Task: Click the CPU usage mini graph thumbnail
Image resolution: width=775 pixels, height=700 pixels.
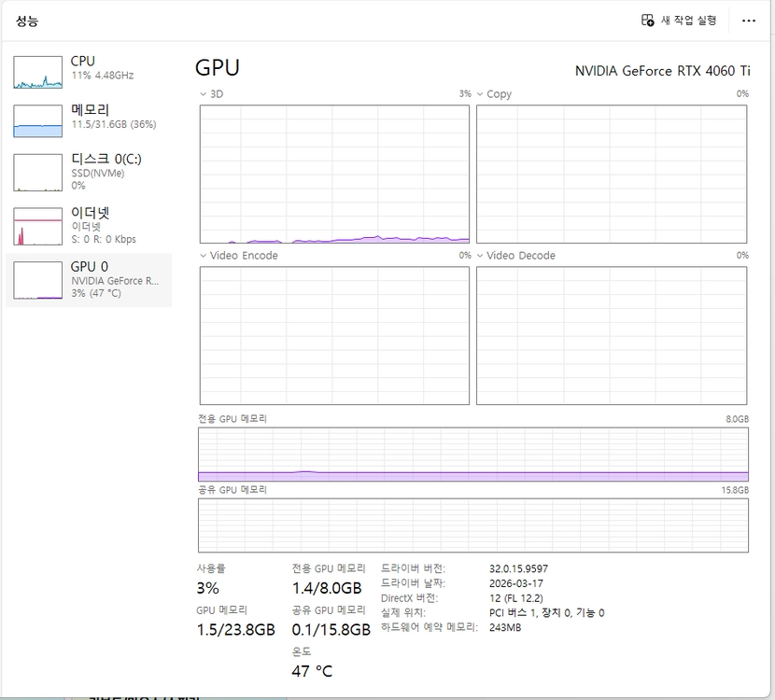Action: tap(37, 72)
